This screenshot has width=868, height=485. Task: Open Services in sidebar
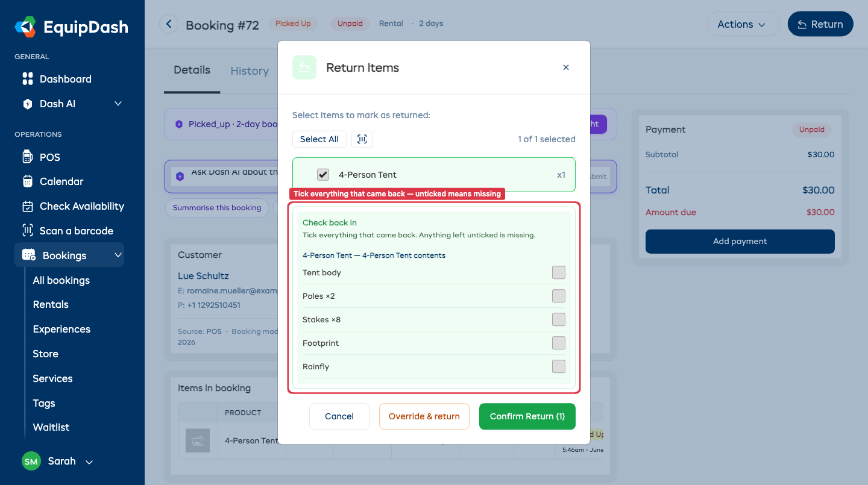pyautogui.click(x=52, y=378)
